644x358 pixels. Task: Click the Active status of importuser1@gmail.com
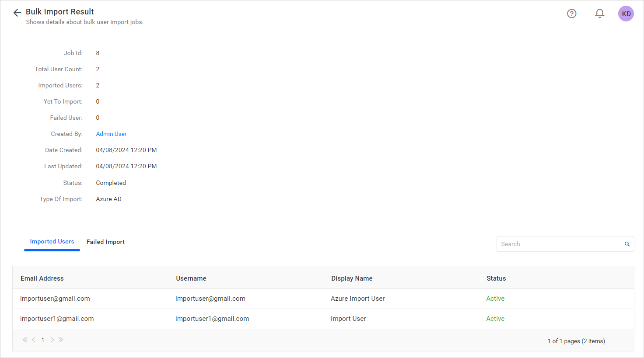495,319
